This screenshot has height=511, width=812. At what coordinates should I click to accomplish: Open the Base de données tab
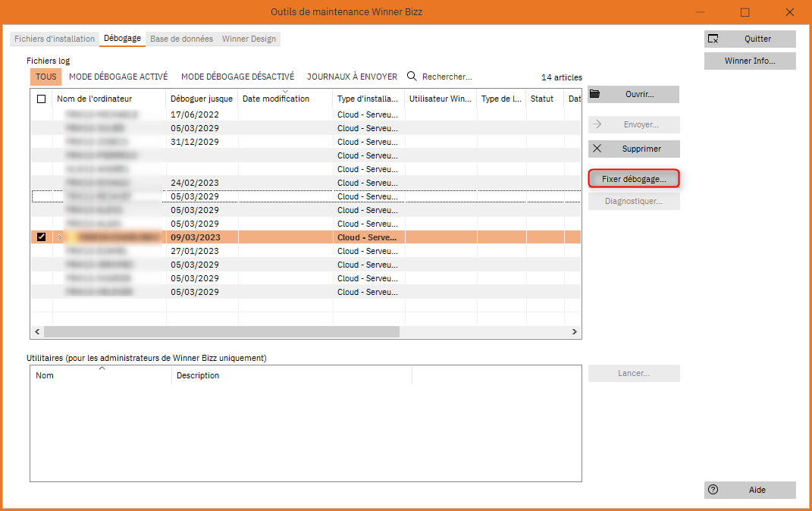tap(181, 39)
